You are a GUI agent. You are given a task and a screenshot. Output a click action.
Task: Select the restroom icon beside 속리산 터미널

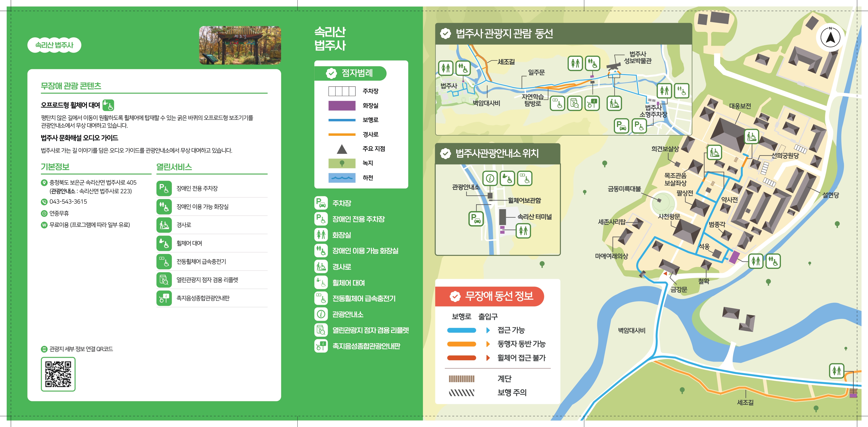[523, 231]
